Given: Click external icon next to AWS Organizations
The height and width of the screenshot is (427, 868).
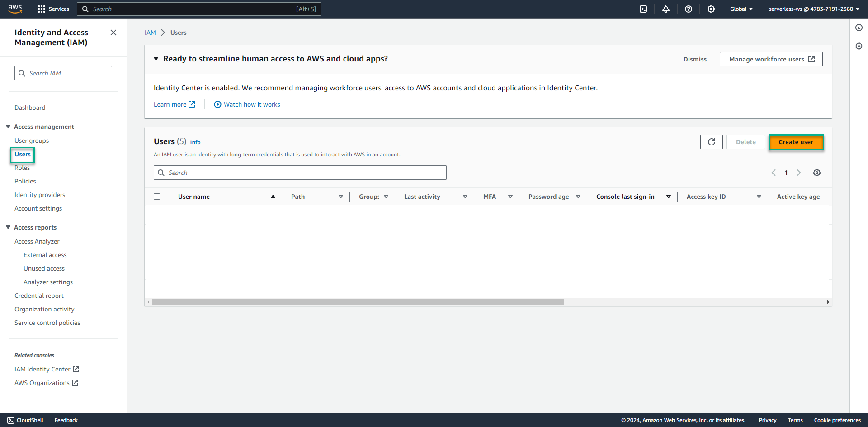Looking at the screenshot, I should 75,383.
